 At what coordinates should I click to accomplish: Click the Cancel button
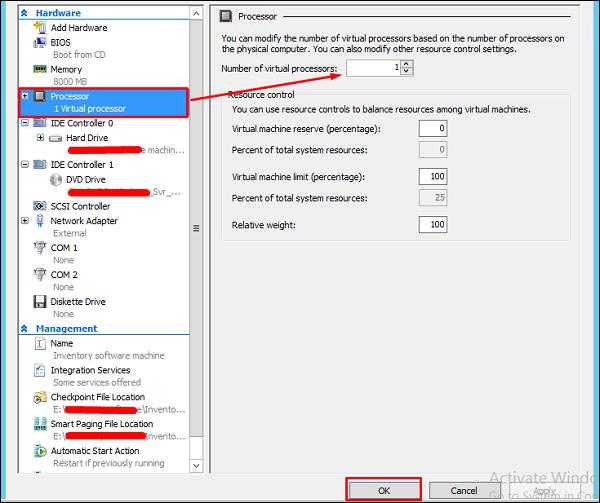point(464,490)
